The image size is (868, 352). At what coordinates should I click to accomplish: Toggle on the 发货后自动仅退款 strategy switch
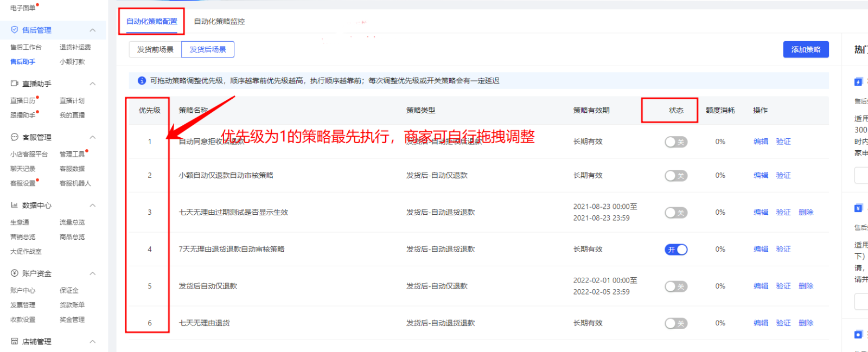point(676,286)
